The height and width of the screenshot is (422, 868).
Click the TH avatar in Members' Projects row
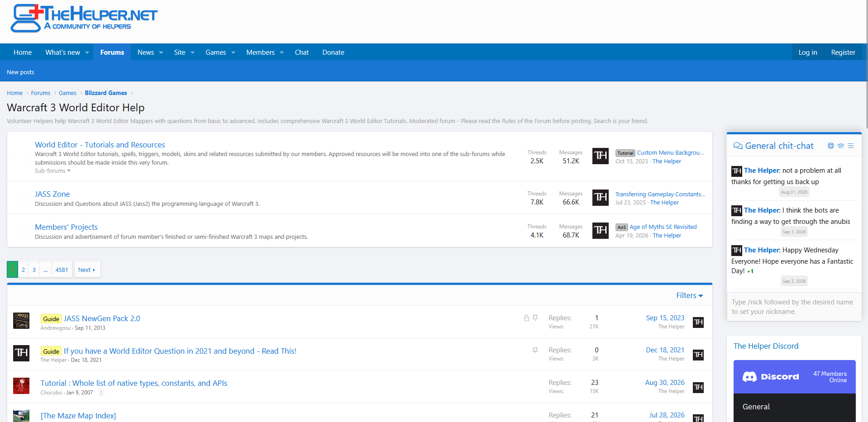pos(601,230)
